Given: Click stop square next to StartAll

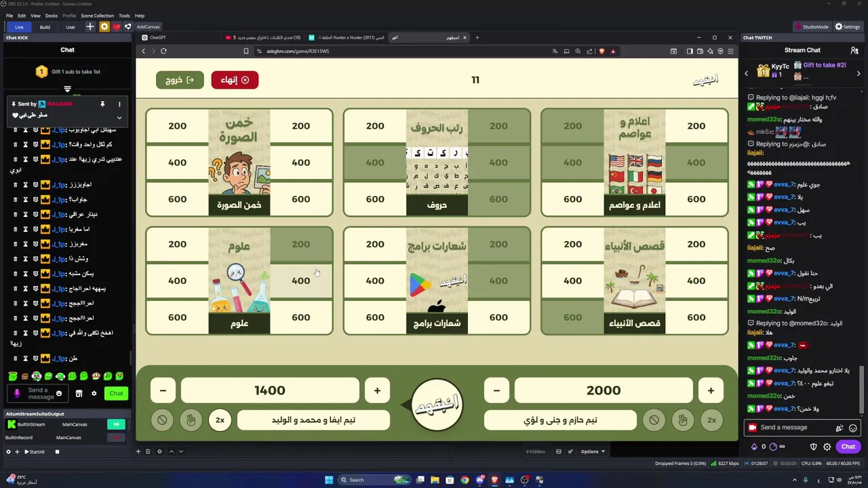Looking at the screenshot, I should [57, 451].
